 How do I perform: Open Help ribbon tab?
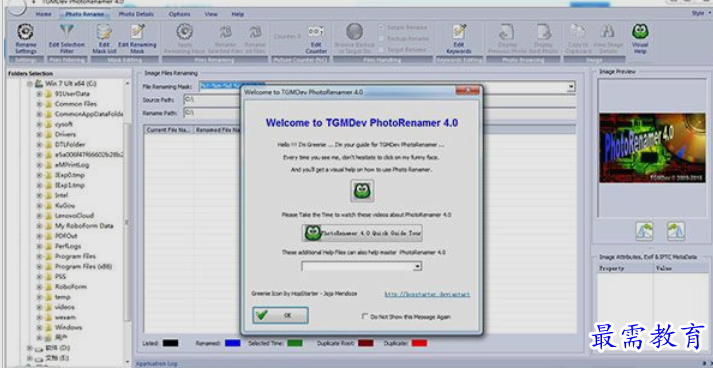(238, 14)
